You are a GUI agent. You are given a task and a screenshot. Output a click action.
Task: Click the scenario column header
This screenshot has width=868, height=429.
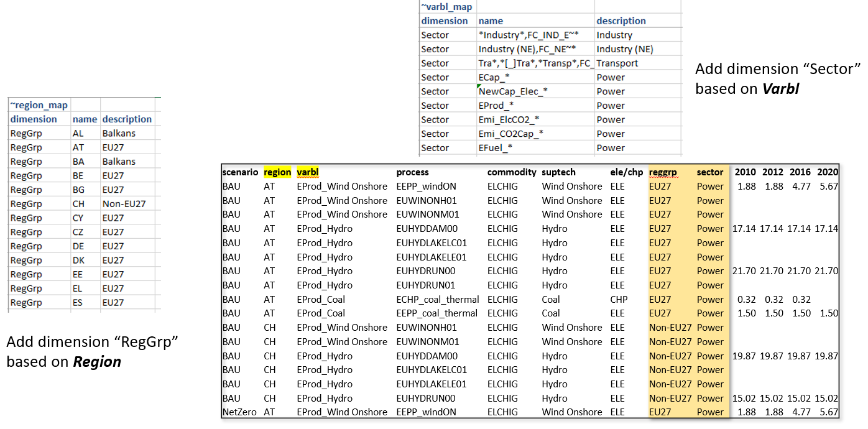240,172
